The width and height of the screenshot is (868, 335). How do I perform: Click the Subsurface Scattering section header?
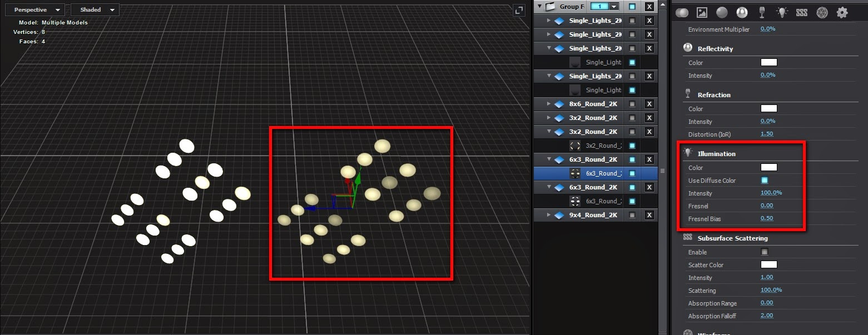pyautogui.click(x=732, y=238)
